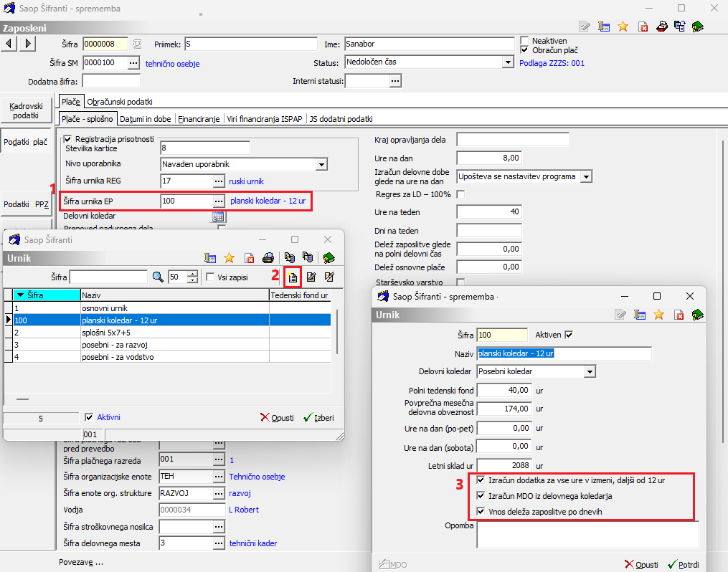The width and height of the screenshot is (728, 572).
Task: Toggle Vnos deleža zaposlitve po dnevih
Action: coord(481,512)
